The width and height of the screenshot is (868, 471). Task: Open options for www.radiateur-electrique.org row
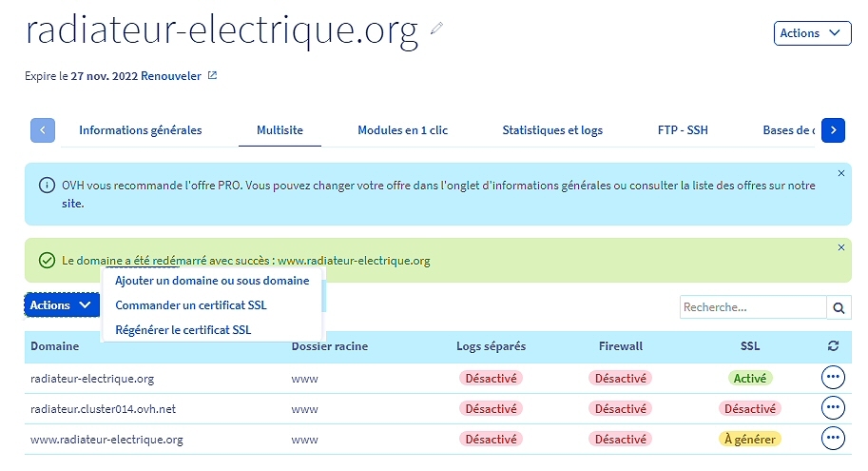point(833,439)
